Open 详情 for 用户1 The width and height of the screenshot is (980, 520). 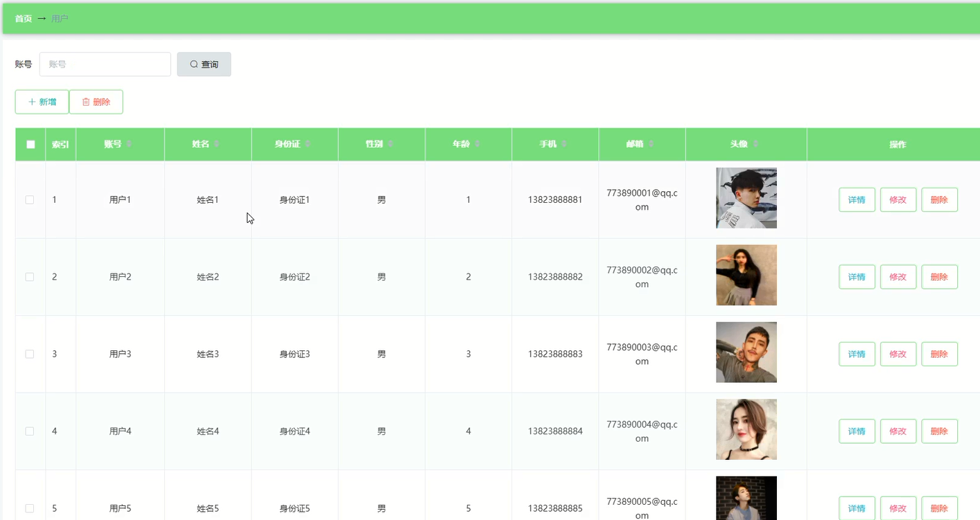coord(857,199)
